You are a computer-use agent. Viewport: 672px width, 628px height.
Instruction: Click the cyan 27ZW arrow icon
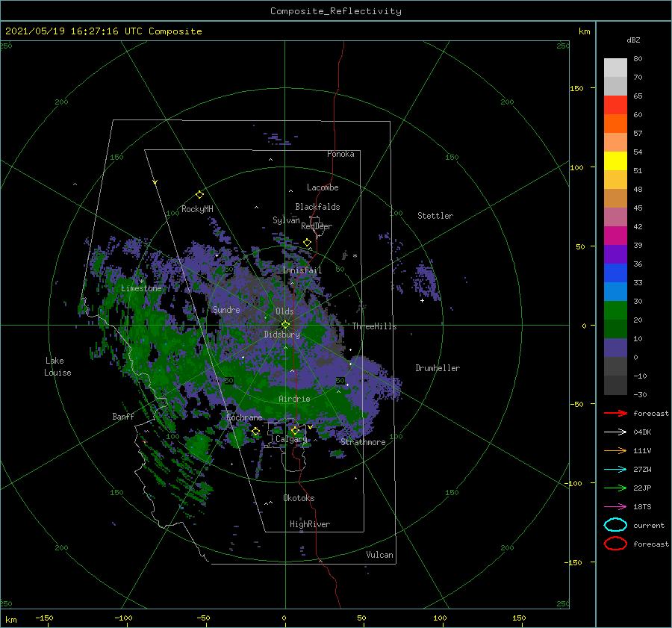(x=615, y=470)
